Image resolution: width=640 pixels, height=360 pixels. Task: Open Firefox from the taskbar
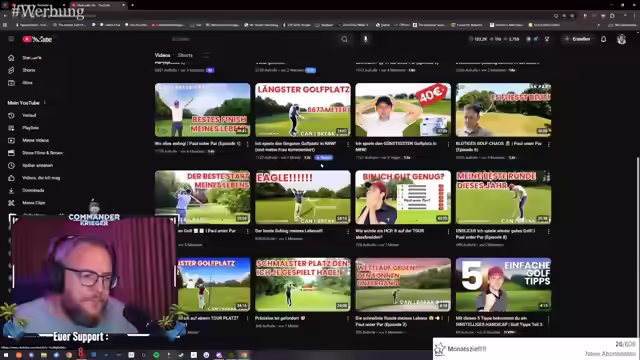tap(19, 355)
